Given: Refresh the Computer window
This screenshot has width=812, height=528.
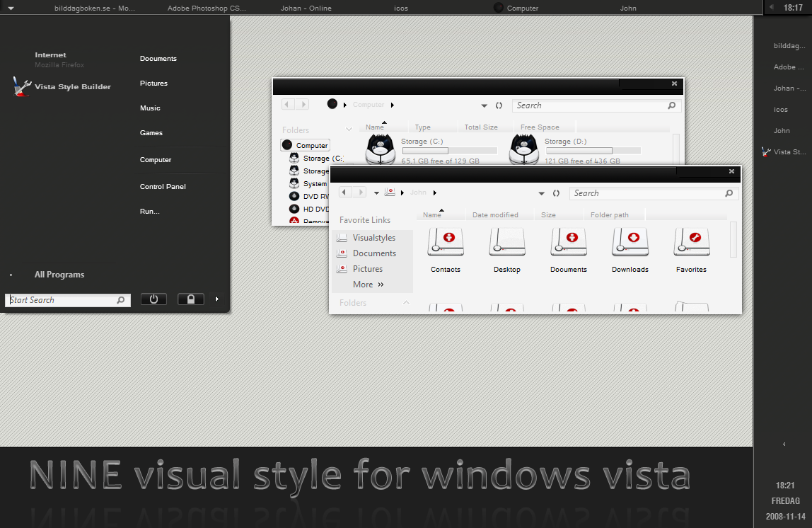Looking at the screenshot, I should [499, 105].
